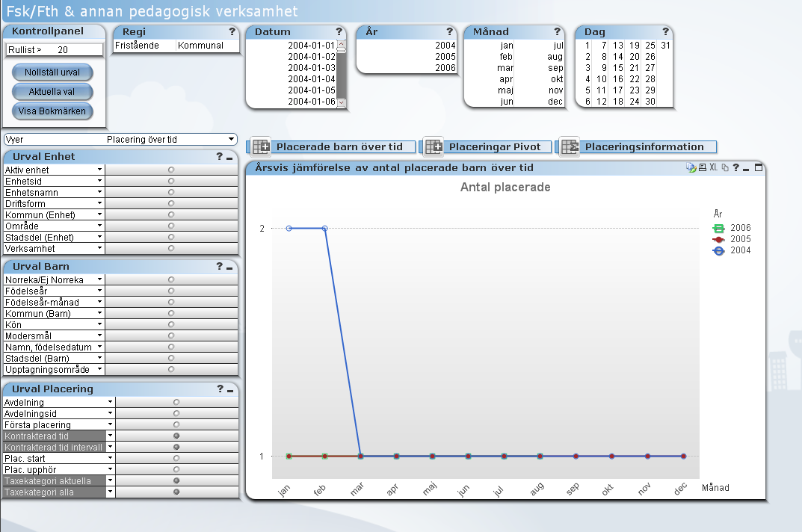The image size is (802, 532).
Task: Click the Kontrakterad tid selection indicator
Action: (176, 436)
